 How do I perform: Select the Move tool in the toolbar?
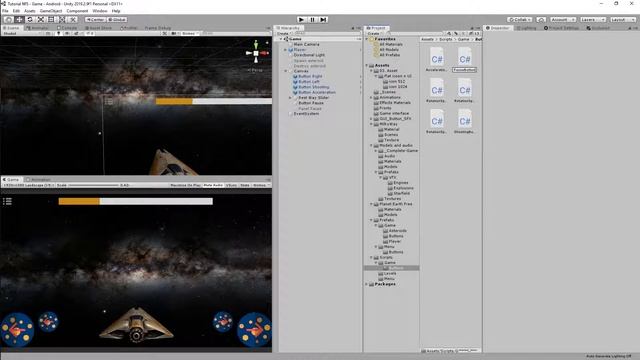point(19,20)
